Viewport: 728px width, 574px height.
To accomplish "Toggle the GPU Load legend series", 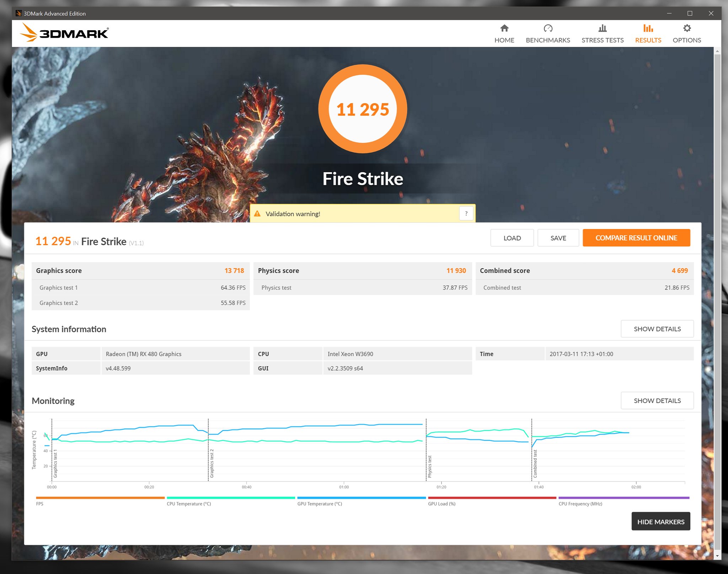I will point(492,501).
